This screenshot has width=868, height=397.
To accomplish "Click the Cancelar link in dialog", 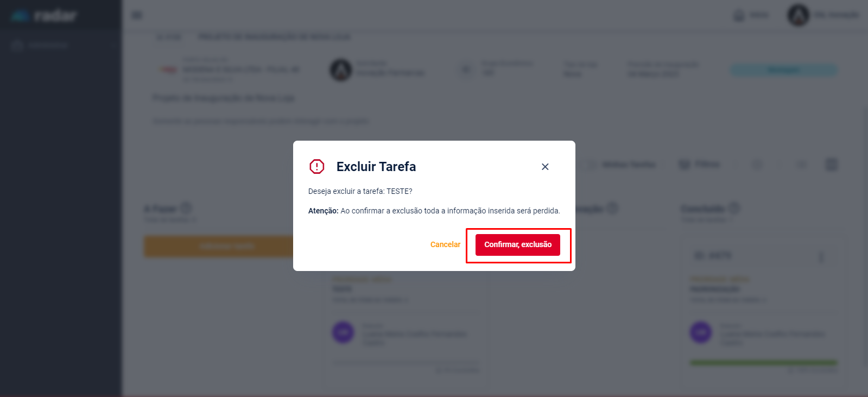I will tap(445, 244).
